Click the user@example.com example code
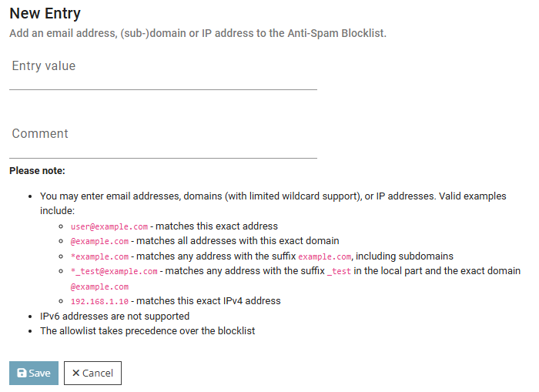This screenshot has height=392, width=539. pos(109,227)
